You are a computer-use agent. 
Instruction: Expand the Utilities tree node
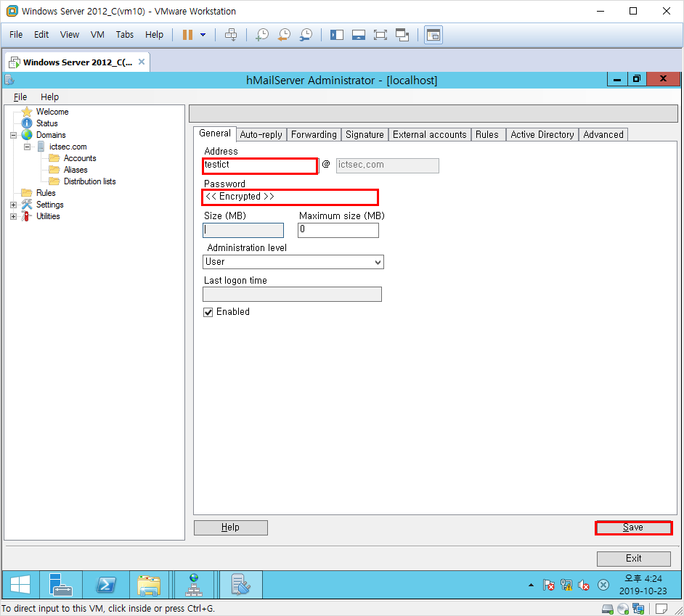pos(14,217)
